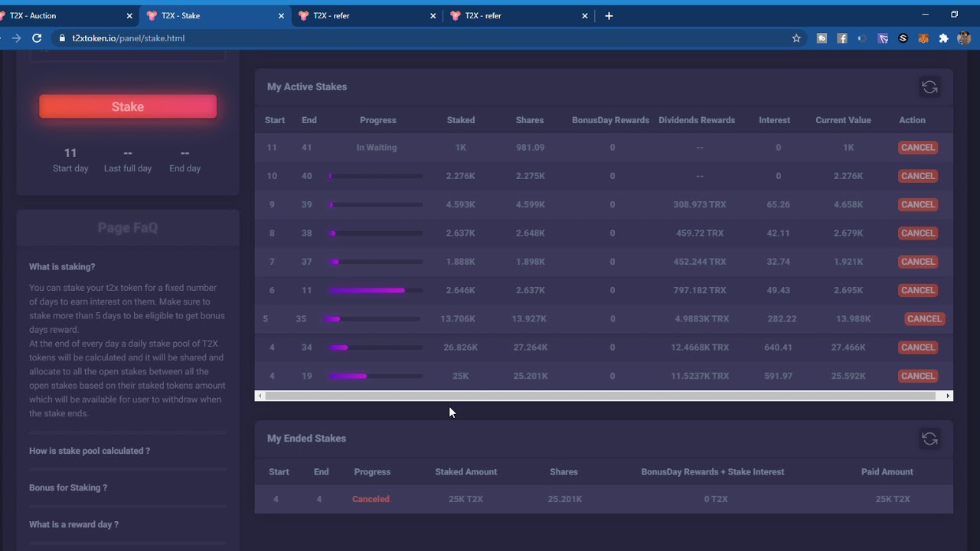
Task: Click the 'Dividends Rewards' column header
Action: (697, 120)
